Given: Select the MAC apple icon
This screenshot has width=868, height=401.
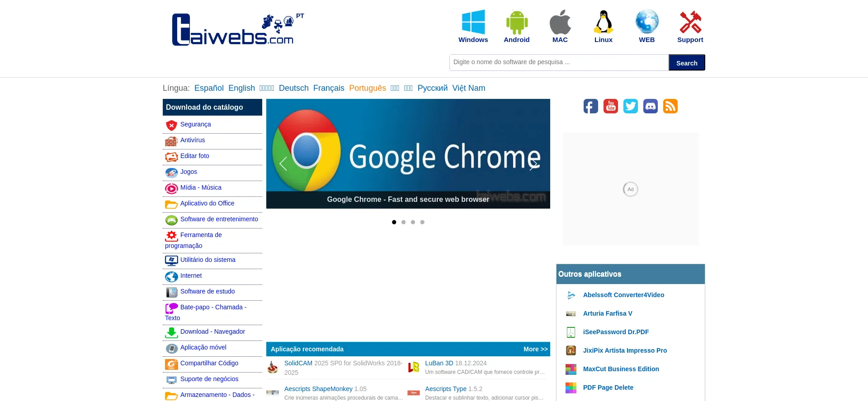Looking at the screenshot, I should [x=560, y=22].
